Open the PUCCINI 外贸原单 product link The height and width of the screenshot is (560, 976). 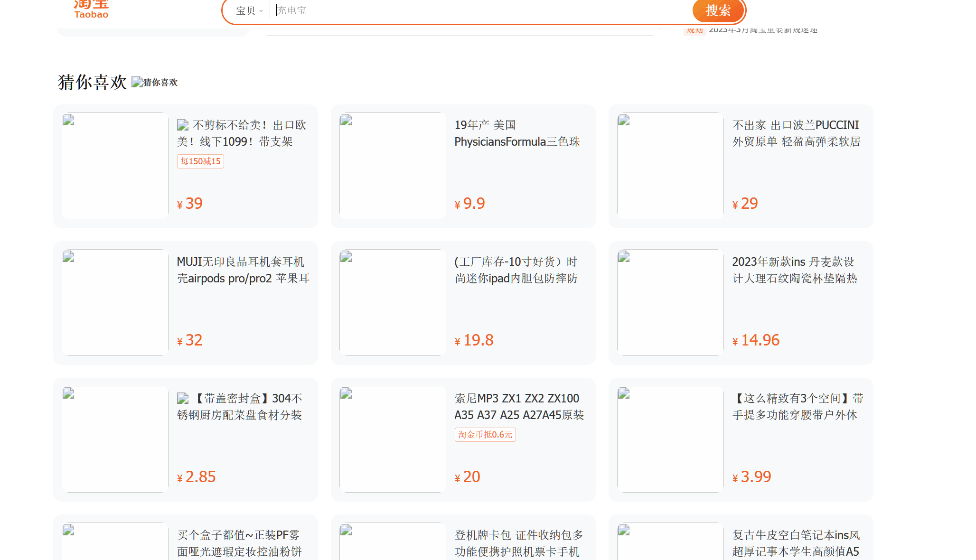(796, 133)
